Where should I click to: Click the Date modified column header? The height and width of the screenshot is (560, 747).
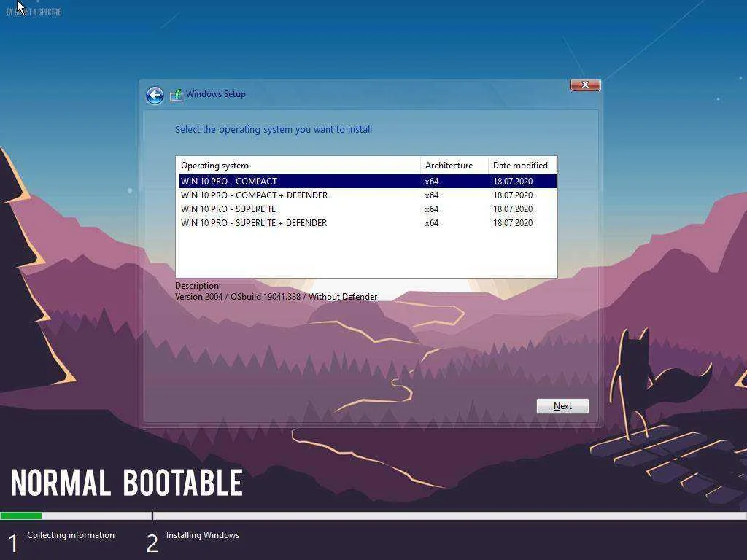click(x=522, y=166)
